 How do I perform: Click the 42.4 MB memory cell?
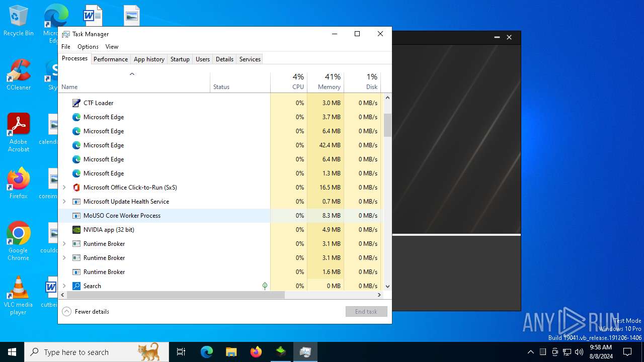tap(326, 145)
